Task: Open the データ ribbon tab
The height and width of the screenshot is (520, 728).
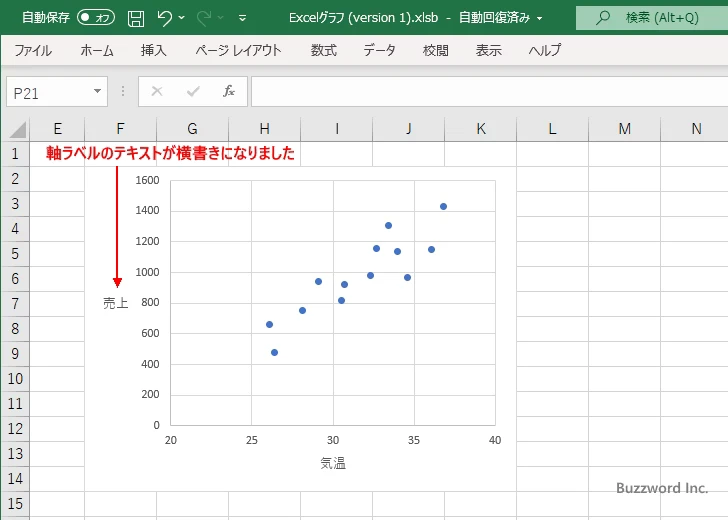Action: click(379, 50)
